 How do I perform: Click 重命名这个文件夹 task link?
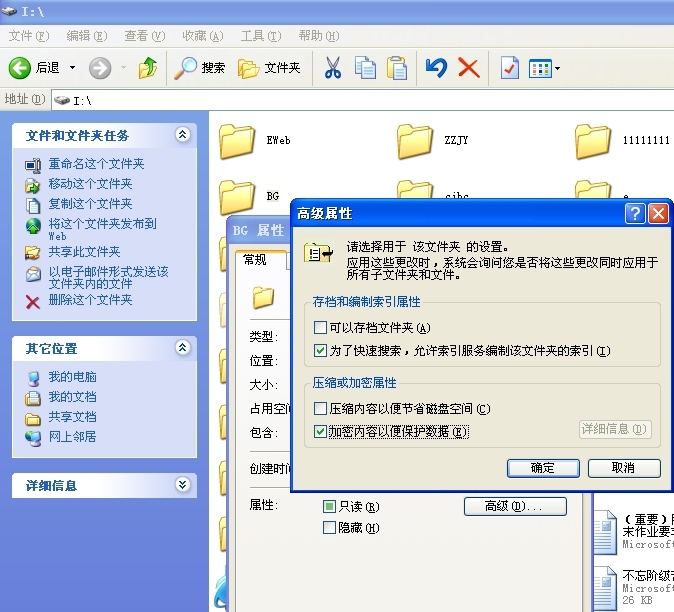pyautogui.click(x=96, y=164)
